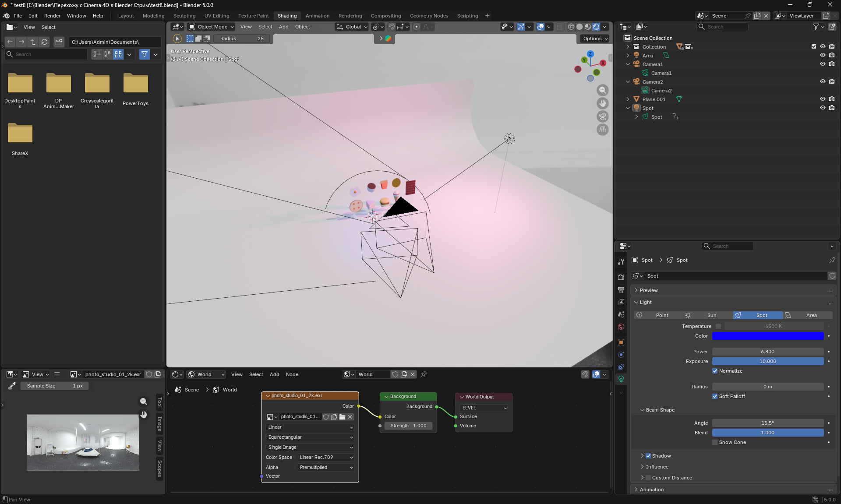Open the Equirectangular projection dropdown
Image resolution: width=841 pixels, height=504 pixels.
pos(310,437)
